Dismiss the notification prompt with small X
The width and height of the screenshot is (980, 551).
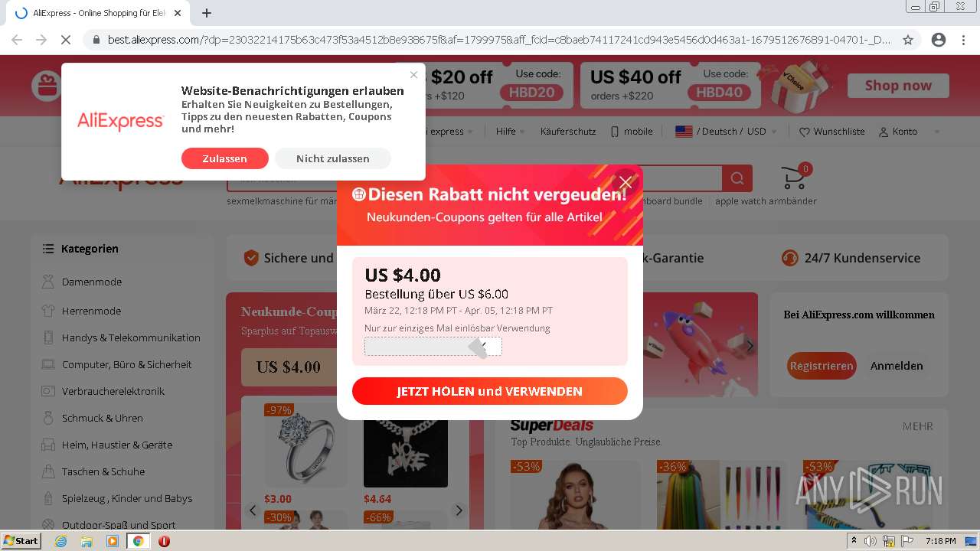[413, 74]
